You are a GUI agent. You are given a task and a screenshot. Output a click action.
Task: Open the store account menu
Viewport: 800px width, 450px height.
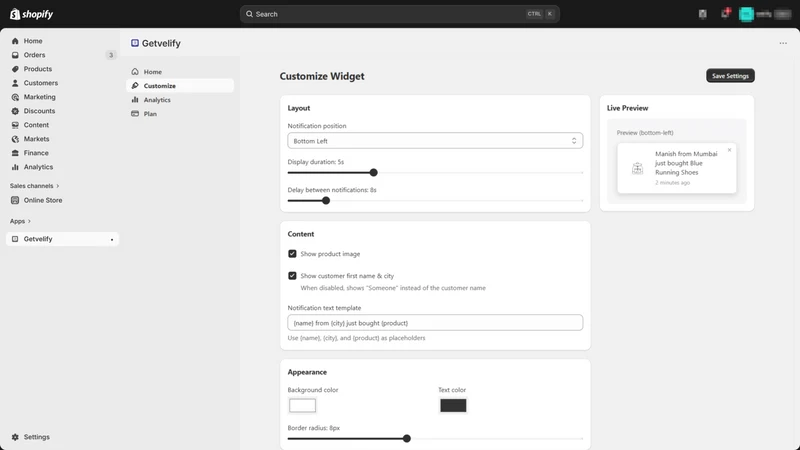point(765,14)
